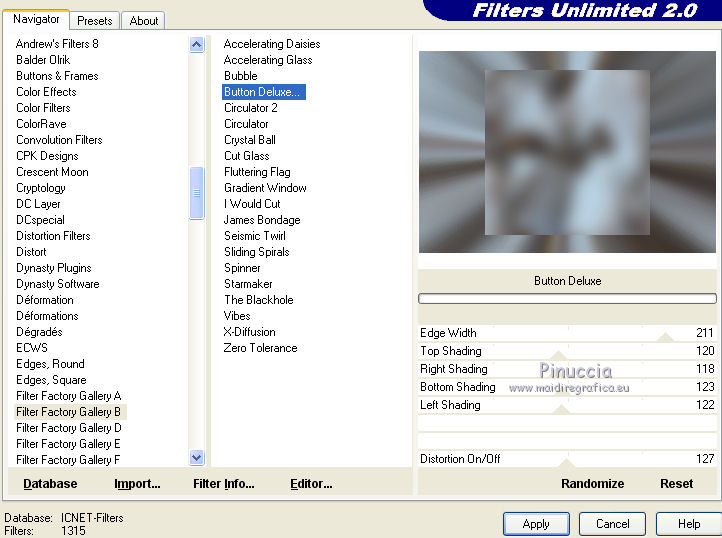Choose Cut Glass filter
The width and height of the screenshot is (722, 538).
(246, 156)
